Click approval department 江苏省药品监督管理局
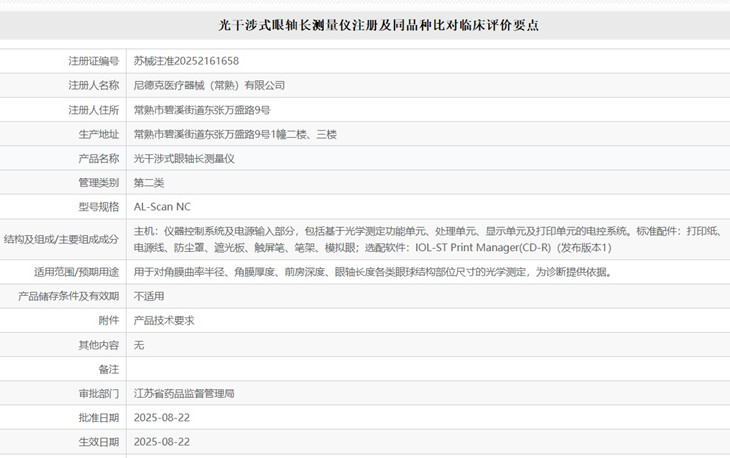This screenshot has width=730, height=458. (184, 393)
